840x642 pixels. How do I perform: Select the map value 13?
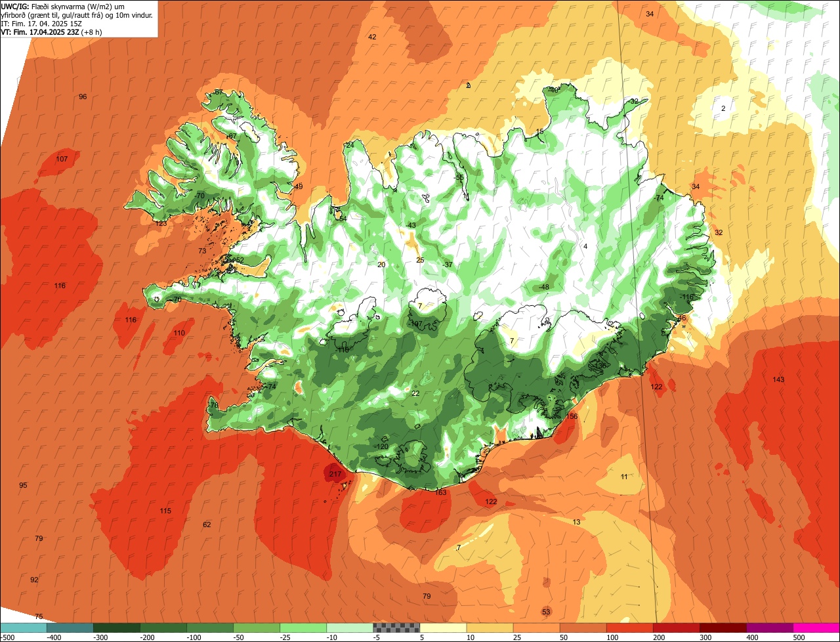coord(576,522)
